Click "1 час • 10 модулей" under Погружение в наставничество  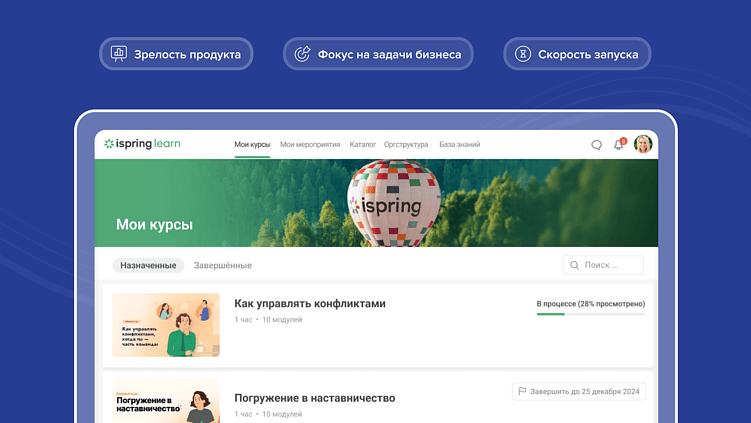tap(268, 414)
